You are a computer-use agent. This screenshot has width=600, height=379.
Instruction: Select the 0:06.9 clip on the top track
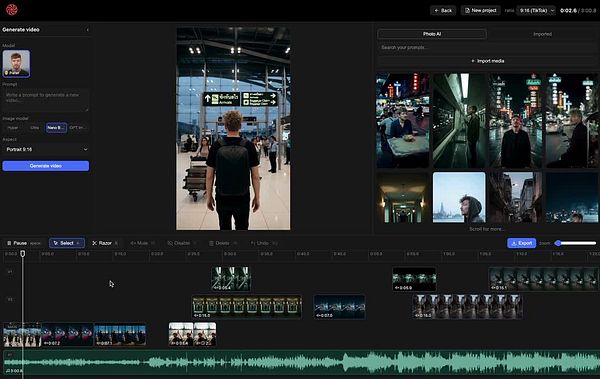414,279
